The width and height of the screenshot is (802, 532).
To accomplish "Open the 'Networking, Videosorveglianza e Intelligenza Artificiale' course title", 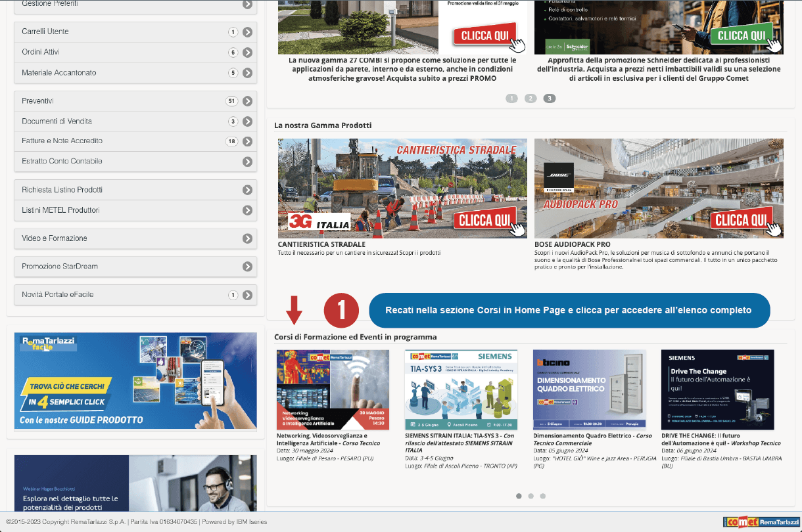I will (x=328, y=439).
